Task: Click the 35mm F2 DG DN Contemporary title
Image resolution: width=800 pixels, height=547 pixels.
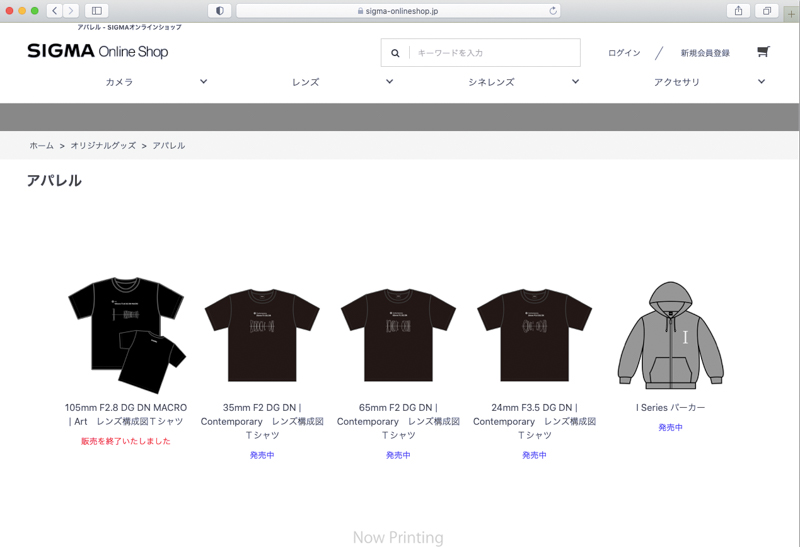Action: pyautogui.click(x=262, y=421)
